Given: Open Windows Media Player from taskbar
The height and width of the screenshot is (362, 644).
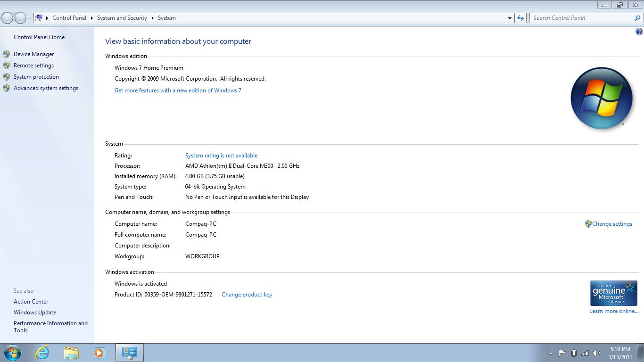Looking at the screenshot, I should click(100, 353).
